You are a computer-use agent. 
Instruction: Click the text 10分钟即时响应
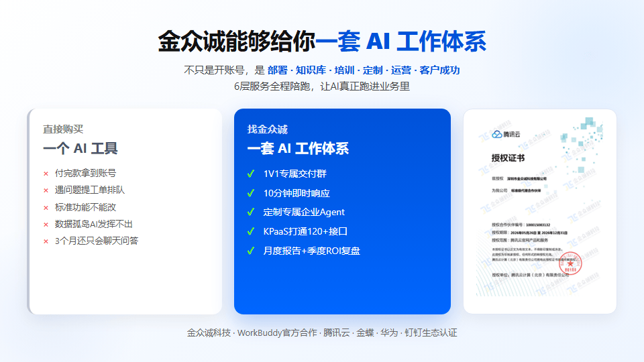(x=297, y=193)
